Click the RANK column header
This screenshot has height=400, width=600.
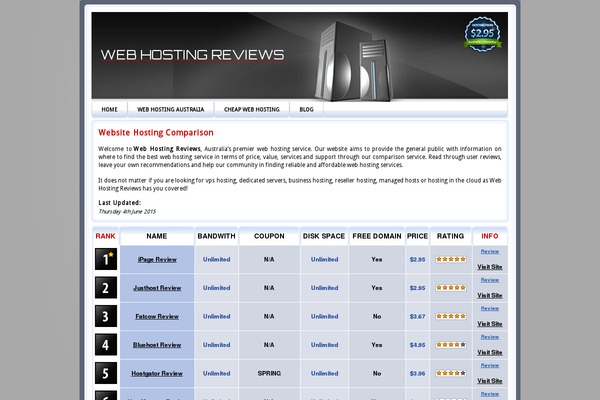click(106, 236)
